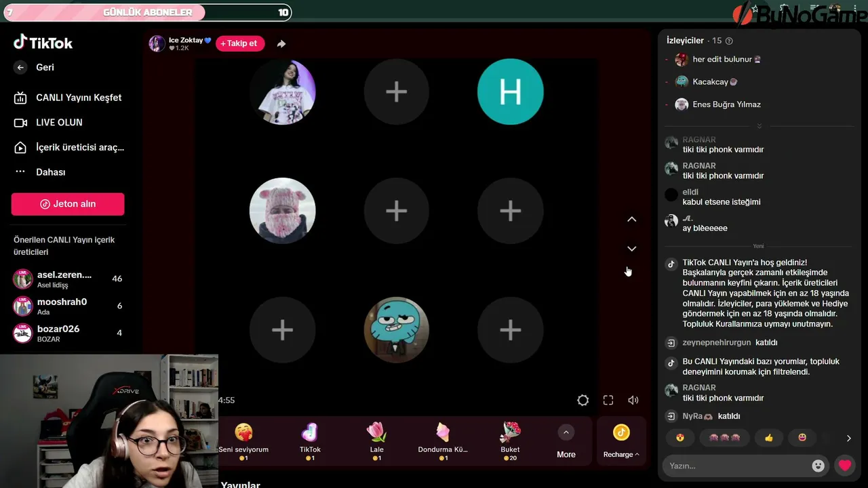Select the guest in graphic t-shirt avatar

click(283, 92)
